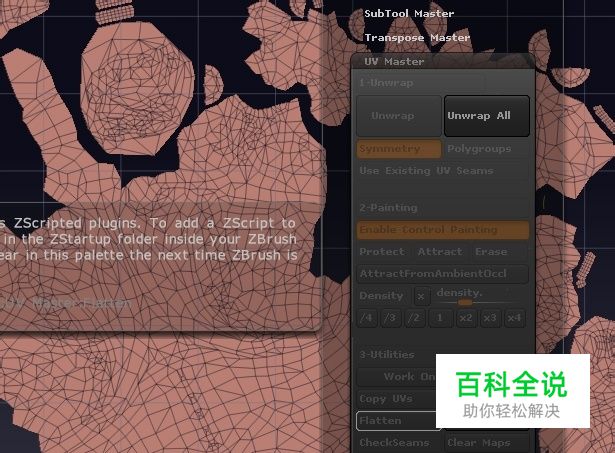
Task: Set density to x4
Action: coord(514,318)
